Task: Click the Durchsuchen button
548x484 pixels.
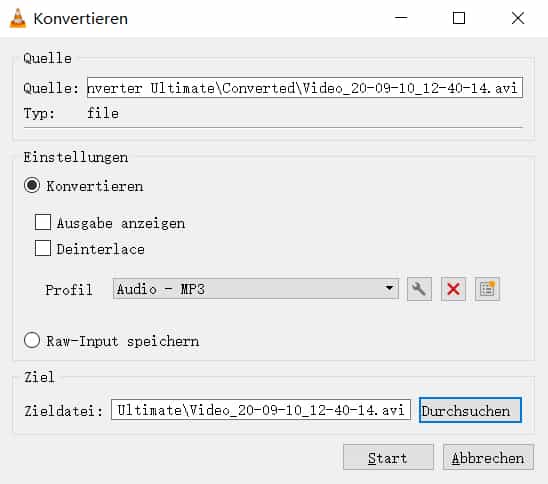Action: pos(470,410)
